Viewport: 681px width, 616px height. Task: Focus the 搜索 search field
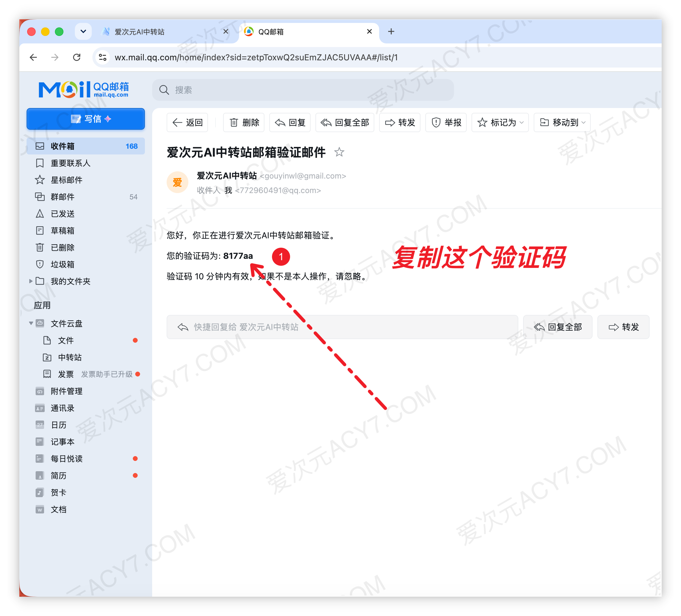(303, 90)
